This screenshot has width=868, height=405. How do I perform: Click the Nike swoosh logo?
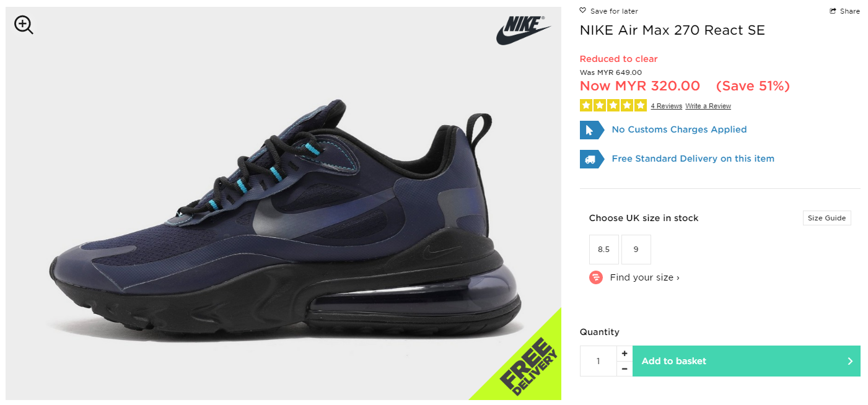tap(524, 30)
